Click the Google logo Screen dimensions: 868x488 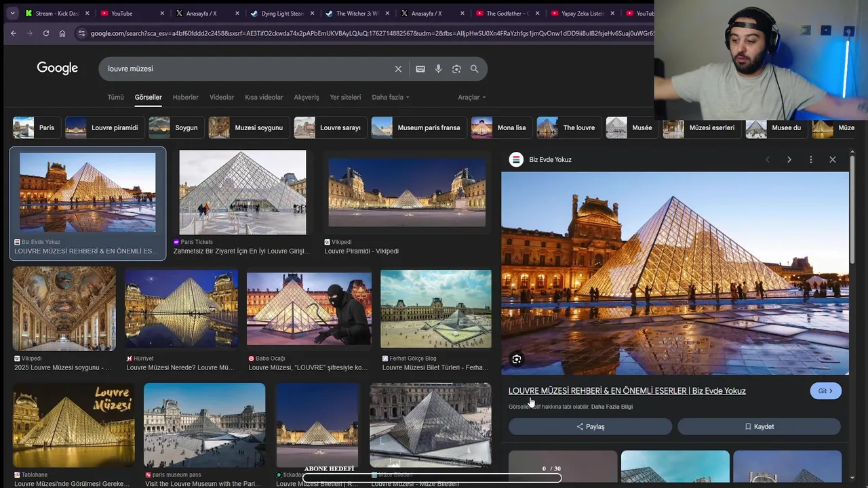coord(58,68)
